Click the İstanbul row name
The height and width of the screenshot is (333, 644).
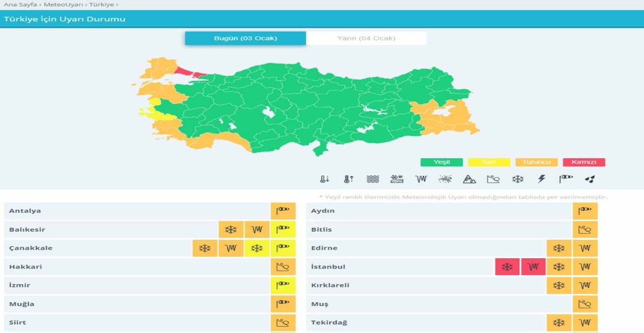tap(328, 267)
